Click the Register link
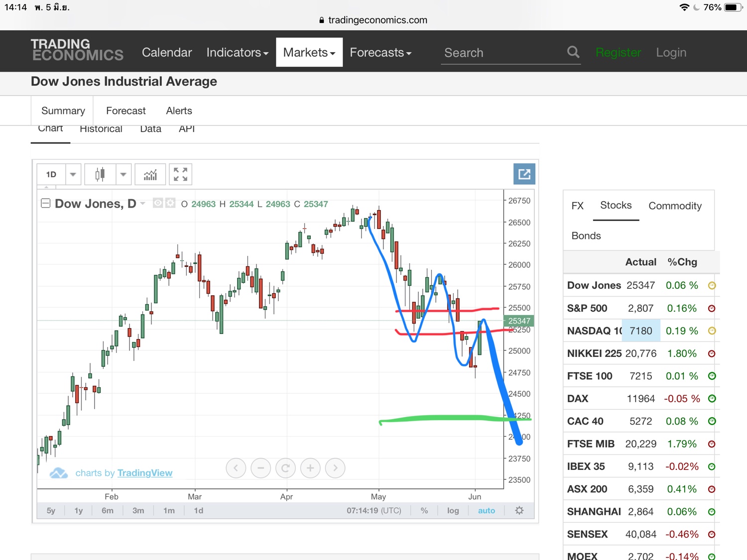Screen dimensions: 747x560 619,52
